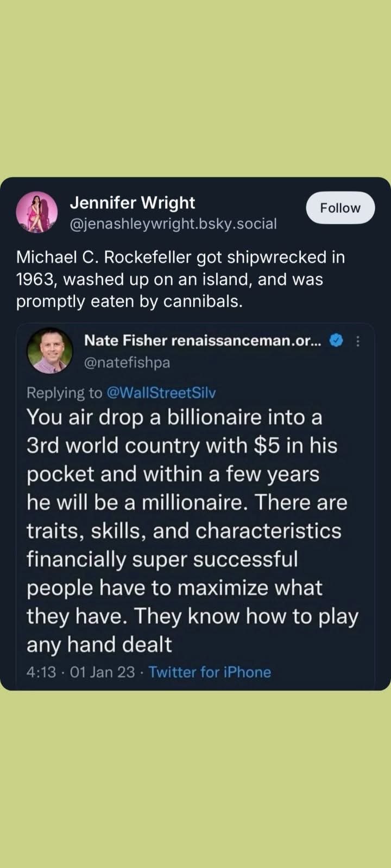Screen dimensions: 391x868
Task: Open post text about Michael C. Rockefeller
Action: coord(180,279)
